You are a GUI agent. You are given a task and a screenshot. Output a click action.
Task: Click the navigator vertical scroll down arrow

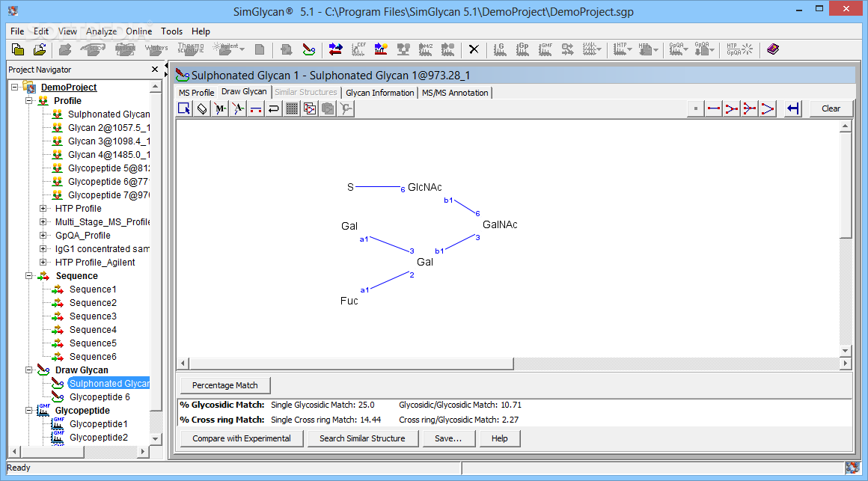click(x=155, y=439)
